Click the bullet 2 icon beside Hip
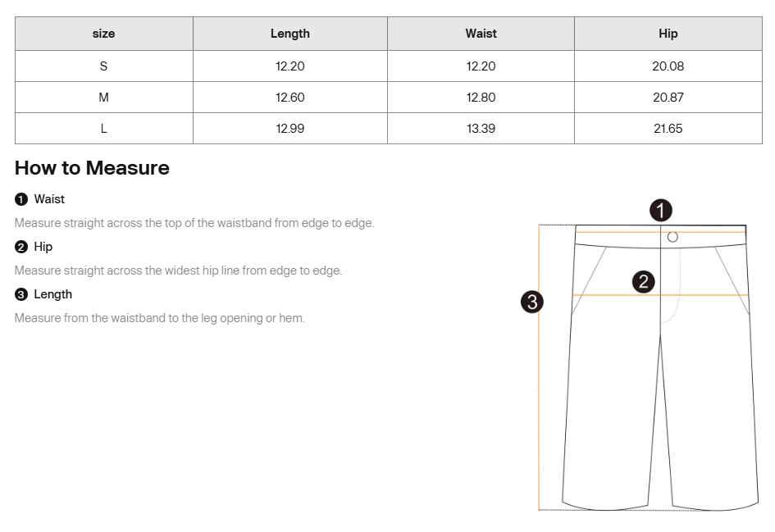Image resolution: width=775 pixels, height=532 pixels. (x=21, y=247)
